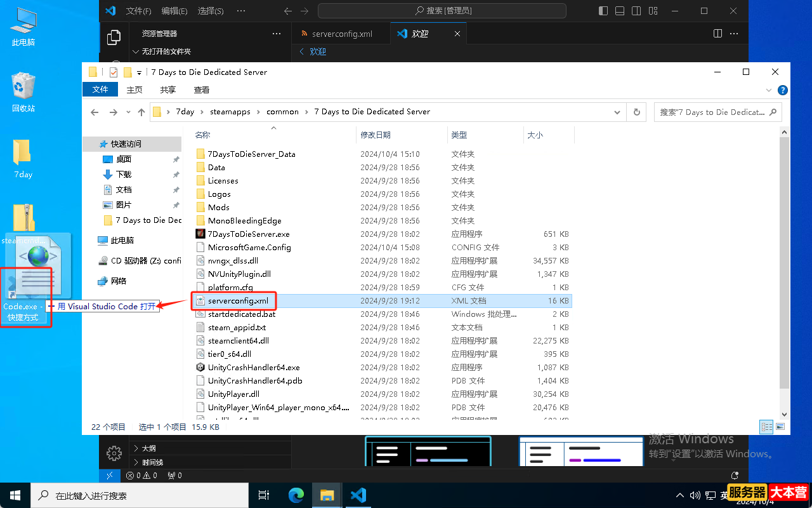Open the 文件 ribbon tab in File Explorer
Screen dimensions: 812x508
point(100,90)
